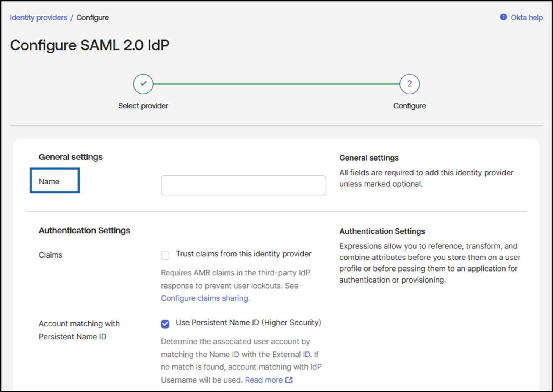The image size is (553, 392).
Task: Click the 'All fields are required' help text
Action: coord(426,178)
